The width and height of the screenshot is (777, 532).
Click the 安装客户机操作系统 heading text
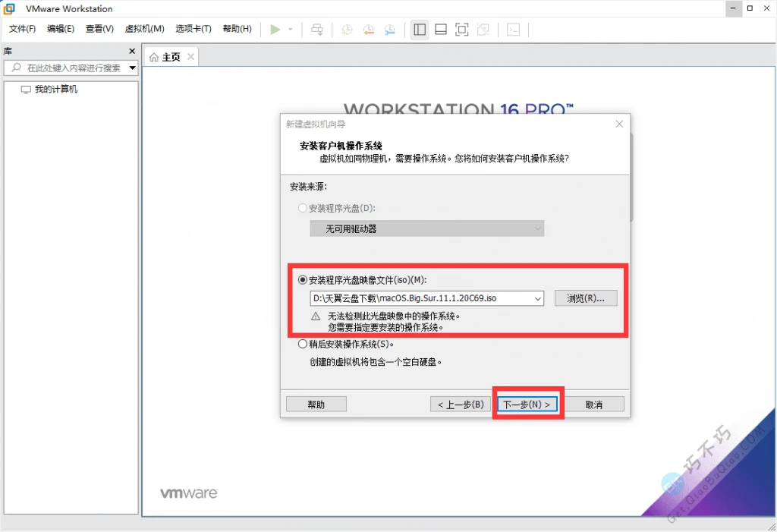(341, 146)
